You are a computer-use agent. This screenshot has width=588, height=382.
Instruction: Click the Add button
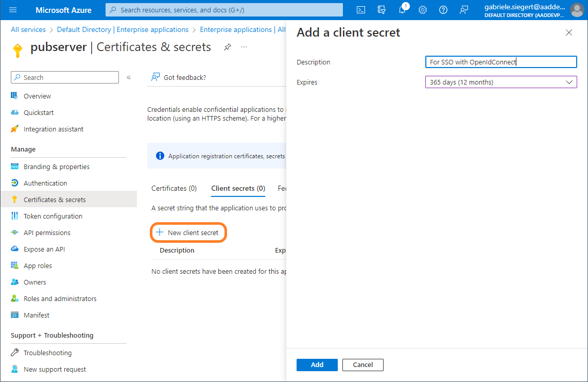(x=317, y=364)
